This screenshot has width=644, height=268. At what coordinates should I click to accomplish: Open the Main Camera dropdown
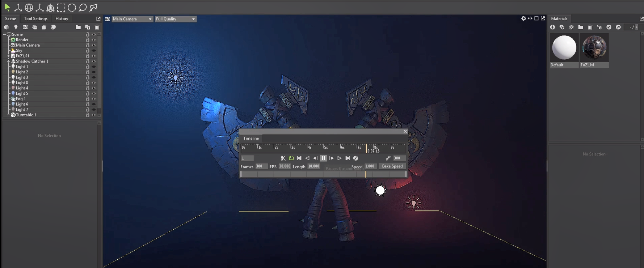132,19
